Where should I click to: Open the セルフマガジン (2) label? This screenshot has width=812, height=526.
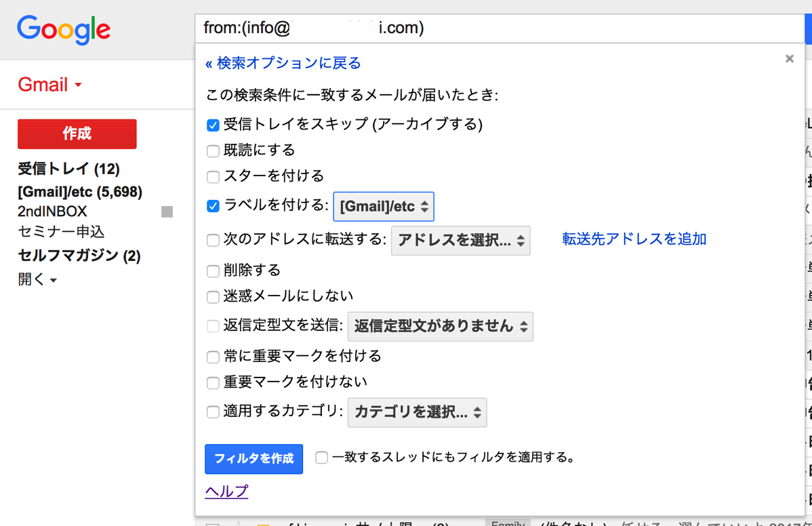79,256
